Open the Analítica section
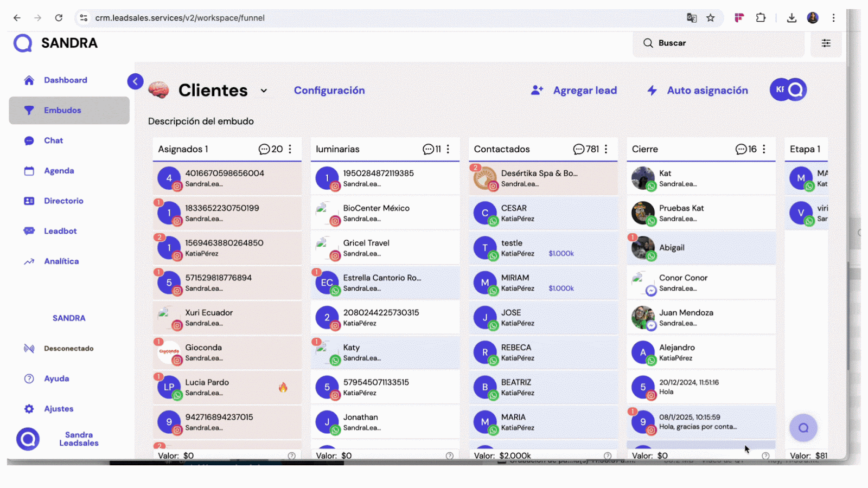The width and height of the screenshot is (868, 488). (61, 261)
